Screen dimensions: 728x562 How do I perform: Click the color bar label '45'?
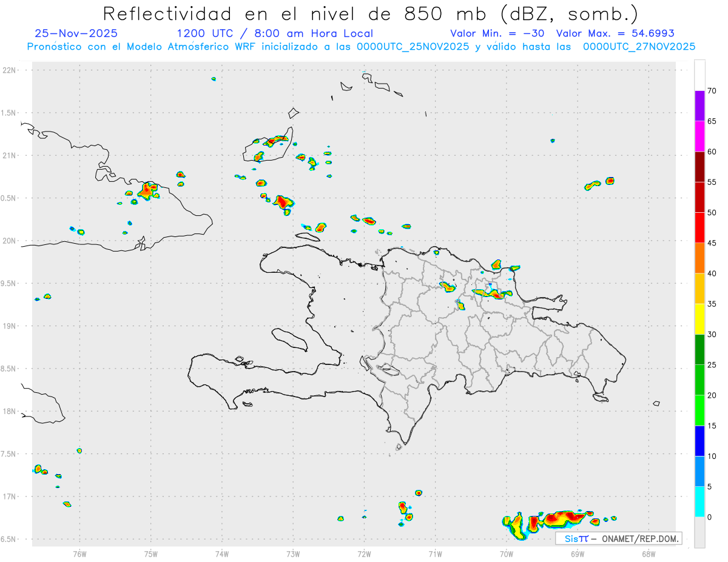click(712, 243)
